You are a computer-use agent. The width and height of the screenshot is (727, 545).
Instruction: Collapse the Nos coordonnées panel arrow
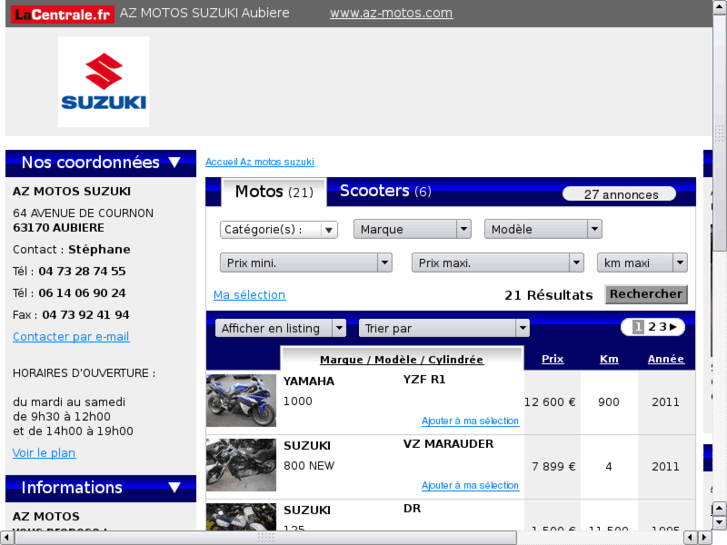click(x=175, y=162)
